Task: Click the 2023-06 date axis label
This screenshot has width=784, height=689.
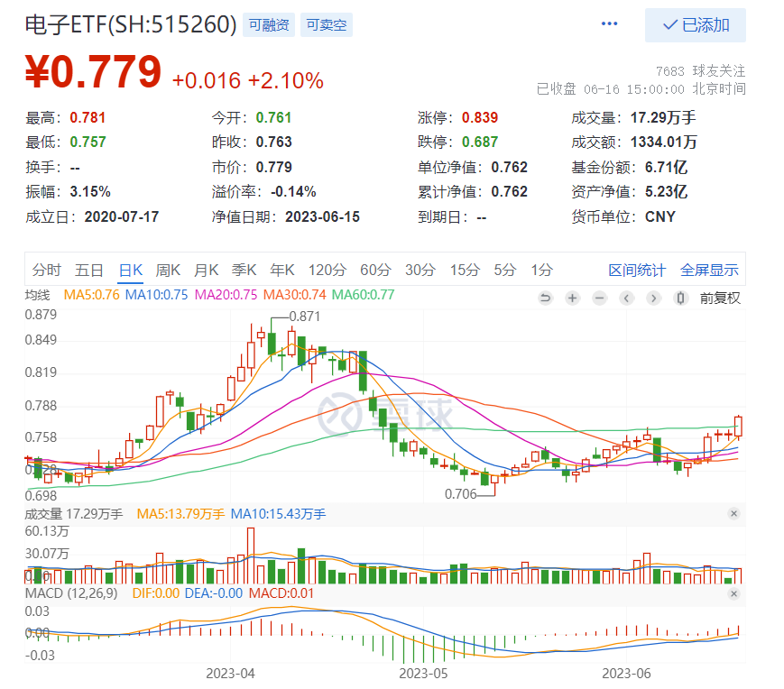Action: (x=626, y=674)
